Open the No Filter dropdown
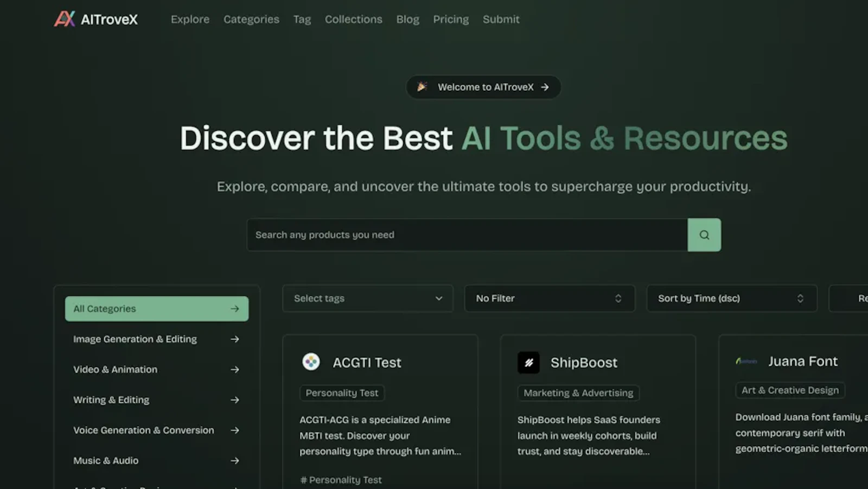This screenshot has width=868, height=489. (549, 298)
